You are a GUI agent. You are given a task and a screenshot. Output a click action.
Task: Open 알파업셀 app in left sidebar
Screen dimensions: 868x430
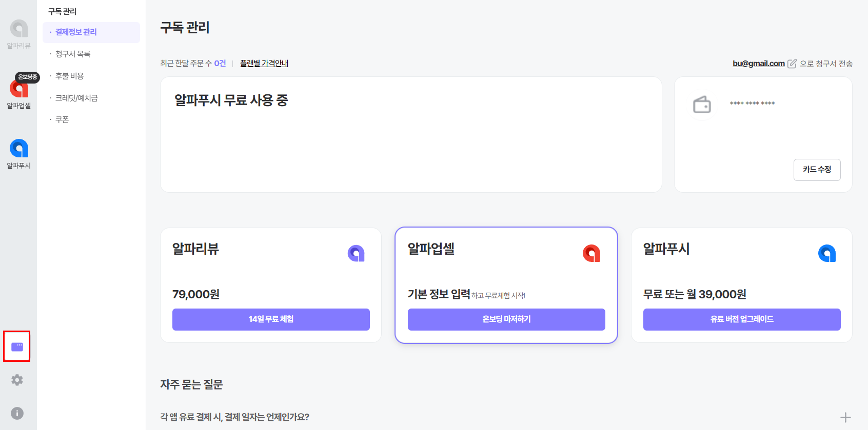pos(18,92)
